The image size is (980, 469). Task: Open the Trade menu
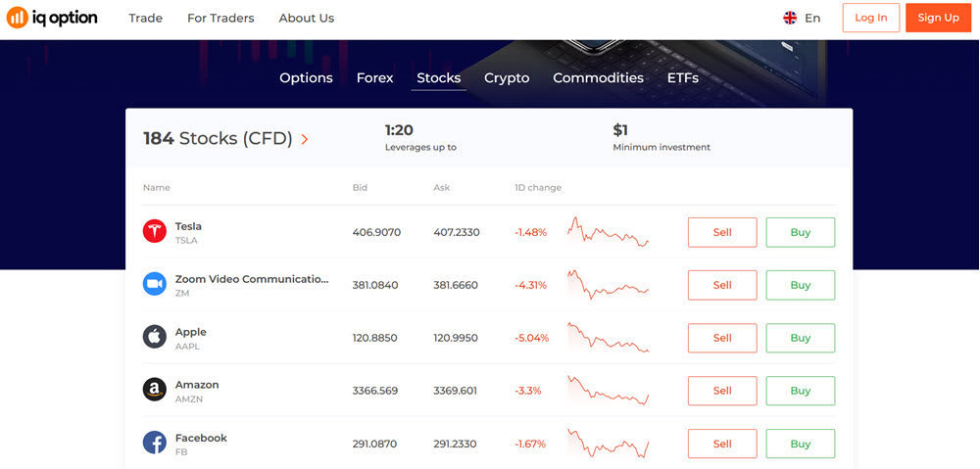coord(146,18)
